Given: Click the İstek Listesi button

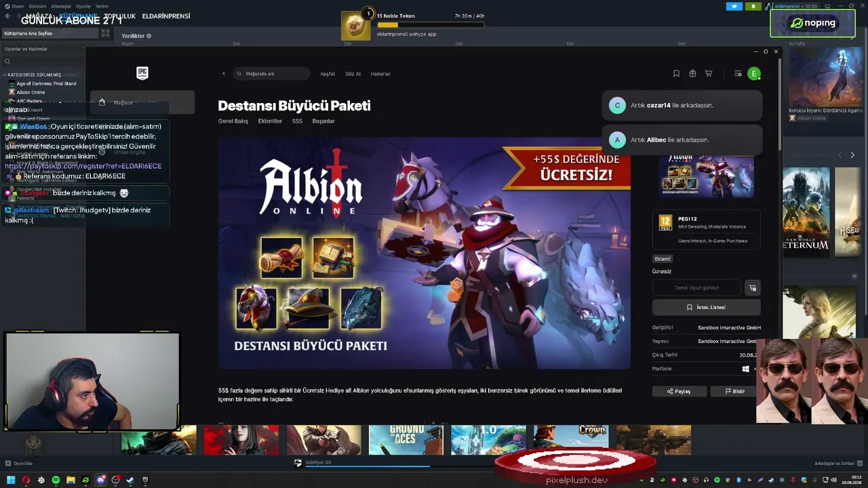Looking at the screenshot, I should pos(706,307).
